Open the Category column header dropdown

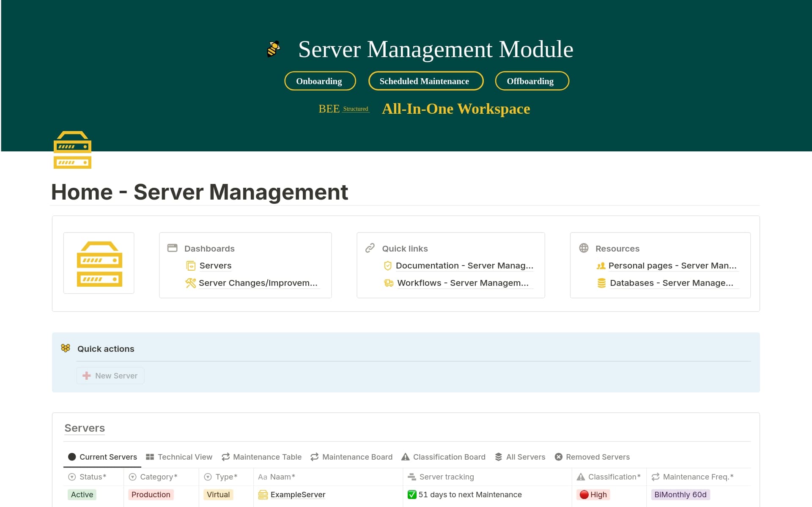tap(158, 477)
